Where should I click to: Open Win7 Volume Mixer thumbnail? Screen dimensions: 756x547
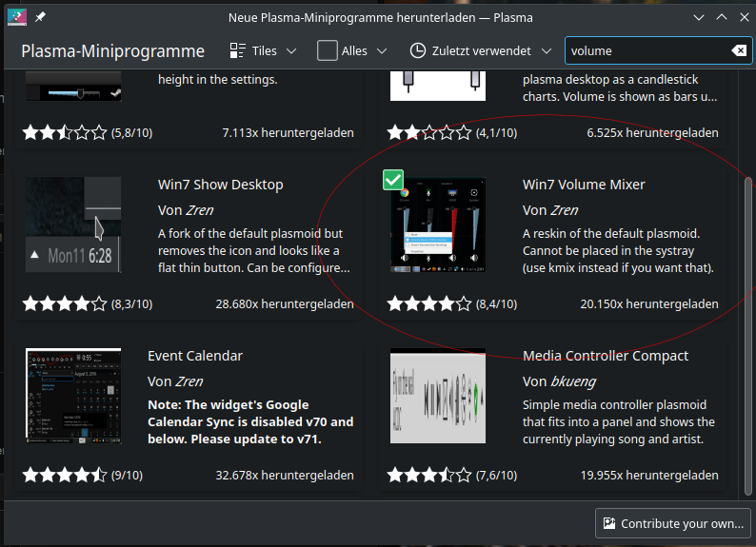point(438,225)
